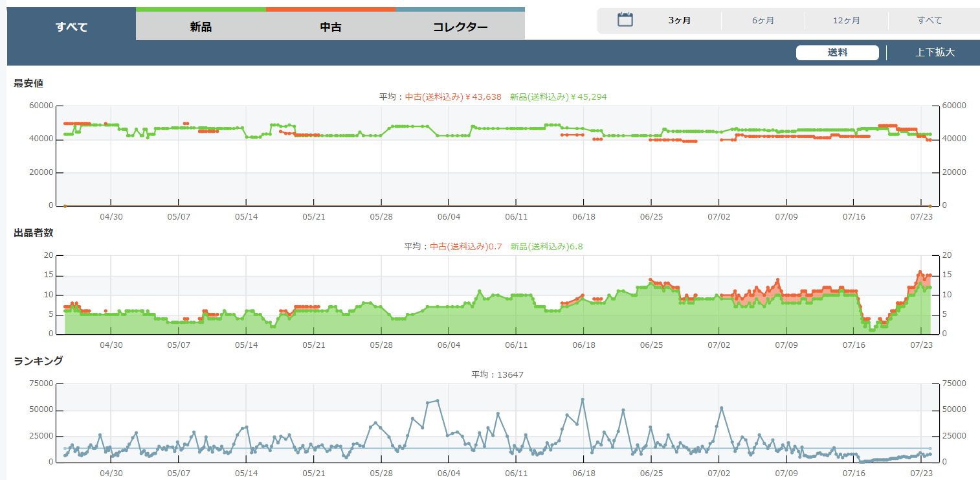Switch range to 12ヶ月

coord(847,20)
